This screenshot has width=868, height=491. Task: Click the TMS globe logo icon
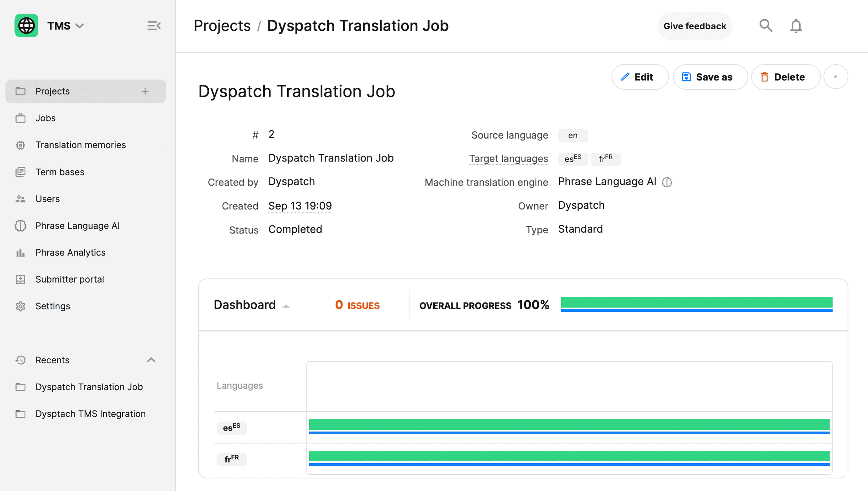(x=26, y=26)
